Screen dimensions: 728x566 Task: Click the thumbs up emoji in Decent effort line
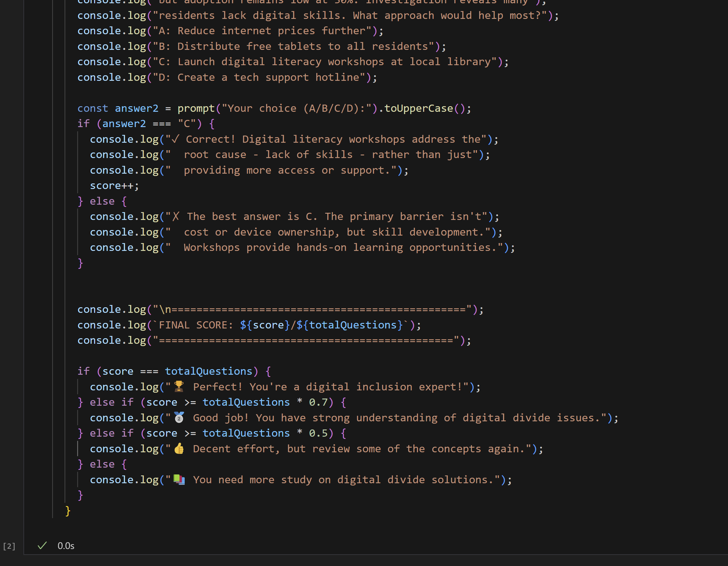(179, 449)
